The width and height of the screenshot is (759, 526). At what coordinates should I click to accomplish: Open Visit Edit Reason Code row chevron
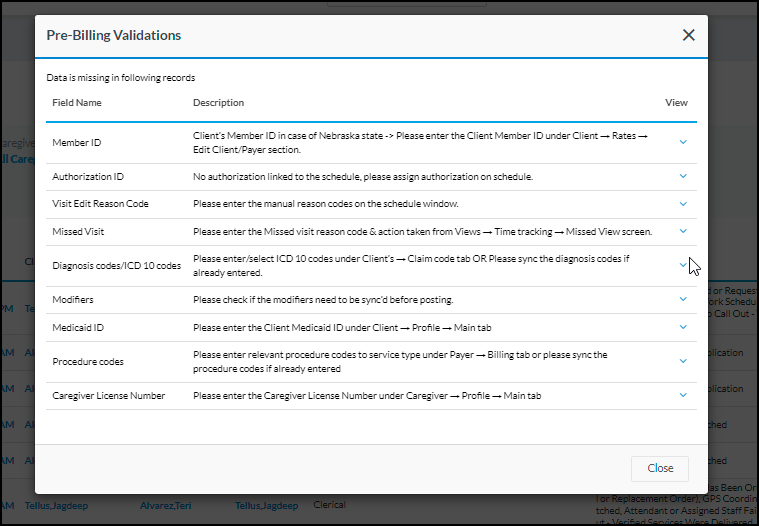pos(683,204)
